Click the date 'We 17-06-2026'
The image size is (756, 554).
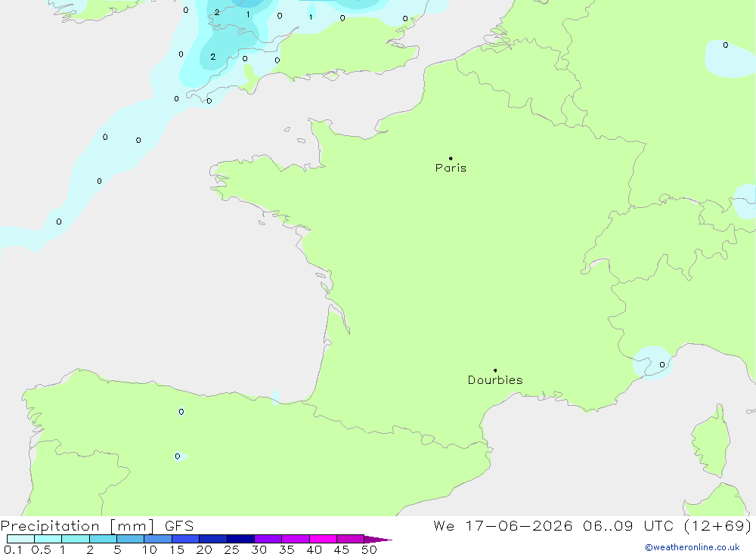click(503, 526)
